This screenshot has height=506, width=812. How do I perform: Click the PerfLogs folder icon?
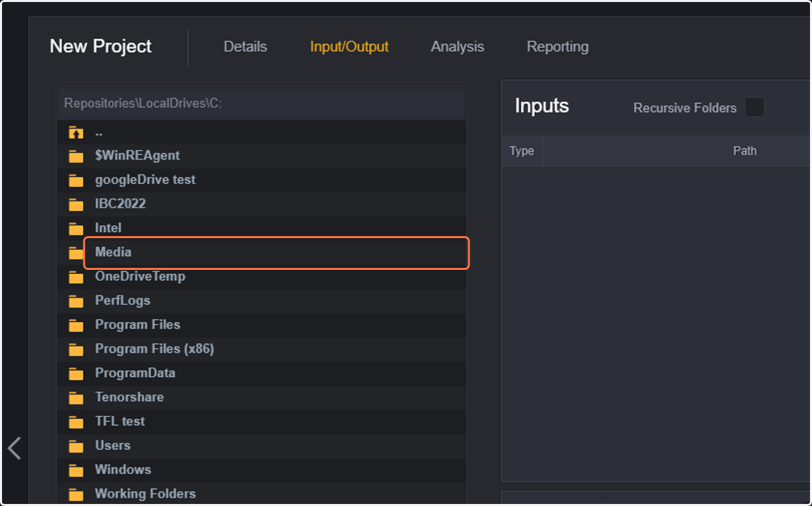coord(76,301)
